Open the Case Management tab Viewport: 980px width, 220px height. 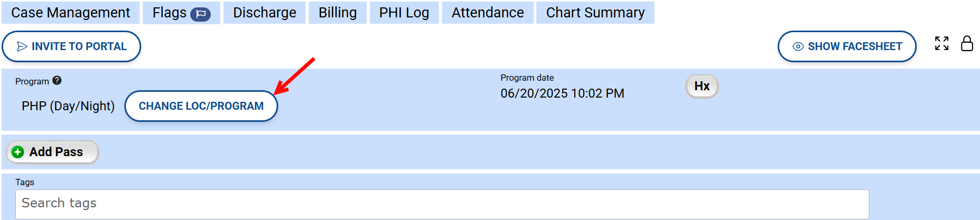click(x=71, y=13)
